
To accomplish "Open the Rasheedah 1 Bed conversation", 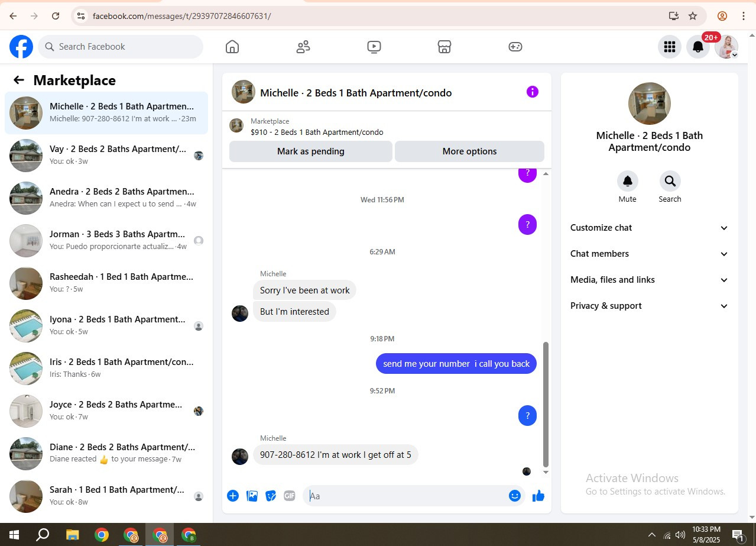I will (106, 283).
